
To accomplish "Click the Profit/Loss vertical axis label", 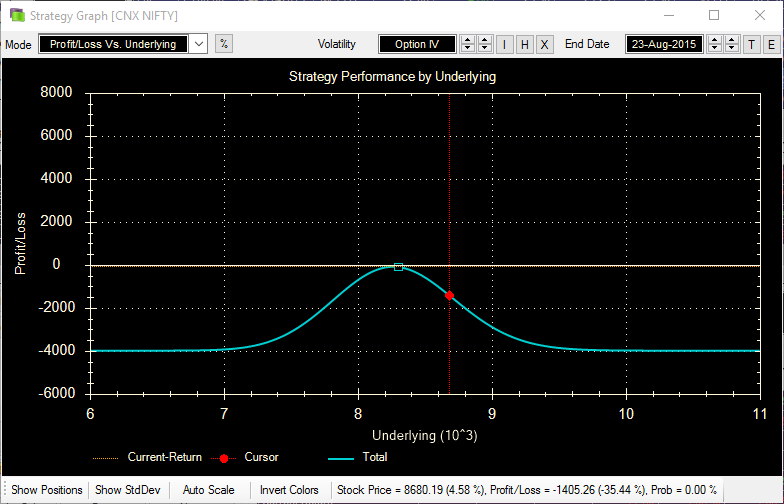I will pyautogui.click(x=20, y=244).
